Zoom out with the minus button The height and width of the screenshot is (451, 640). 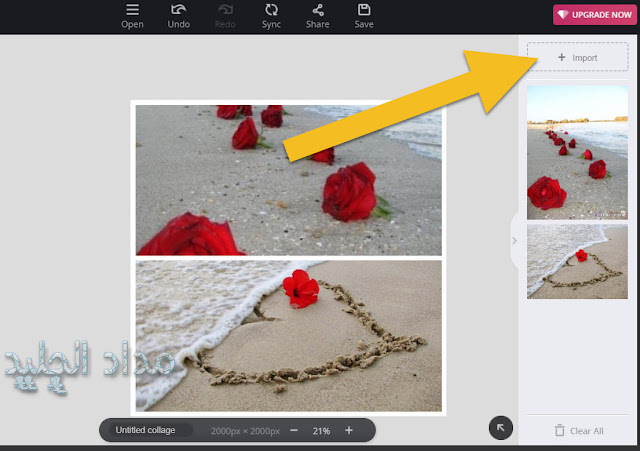[x=294, y=430]
